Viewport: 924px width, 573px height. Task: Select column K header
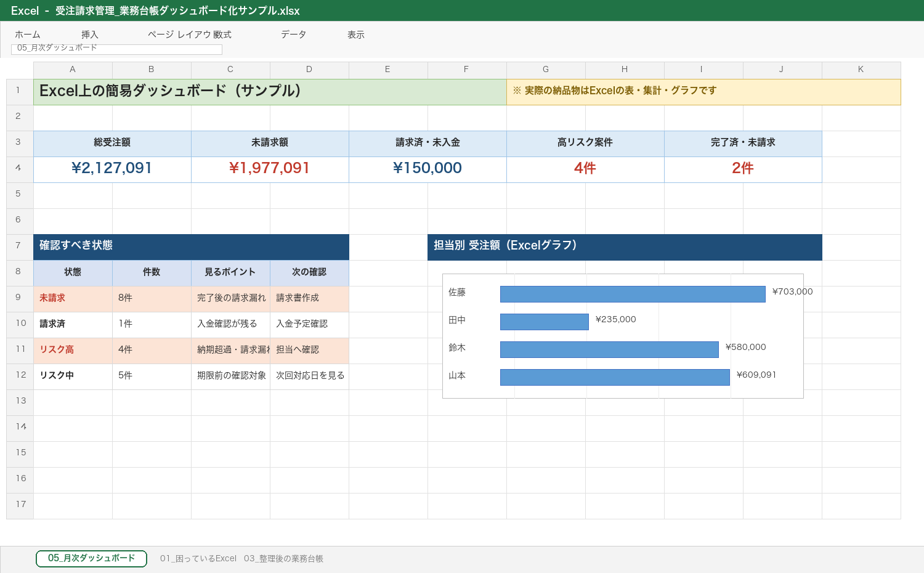[x=861, y=70]
